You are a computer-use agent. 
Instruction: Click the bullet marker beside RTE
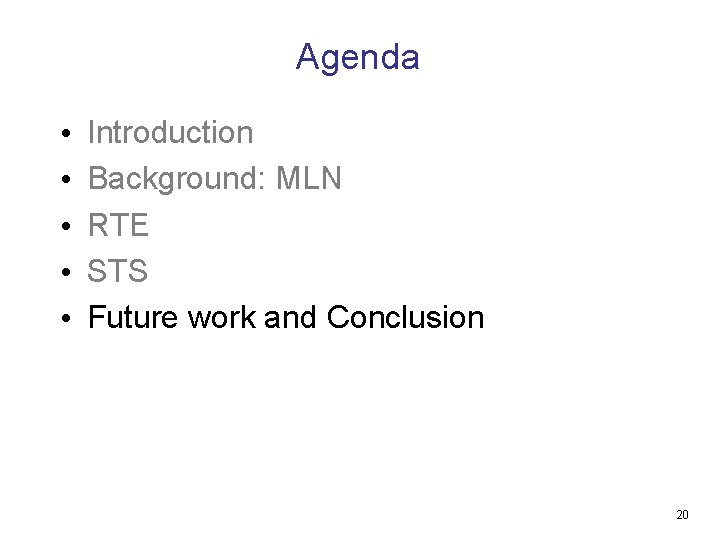click(x=64, y=226)
